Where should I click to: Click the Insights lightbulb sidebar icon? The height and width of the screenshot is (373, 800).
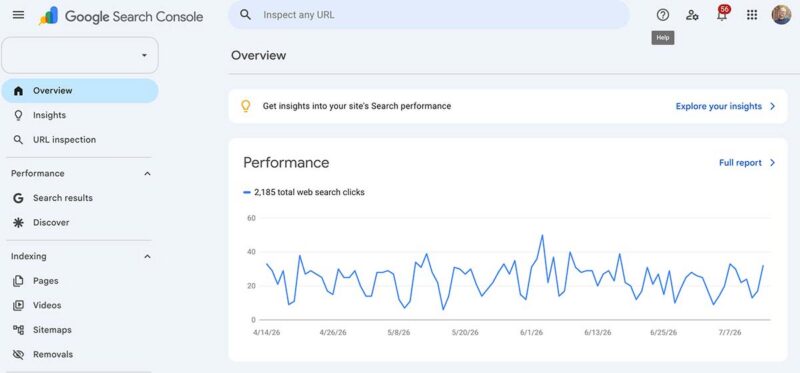click(18, 115)
